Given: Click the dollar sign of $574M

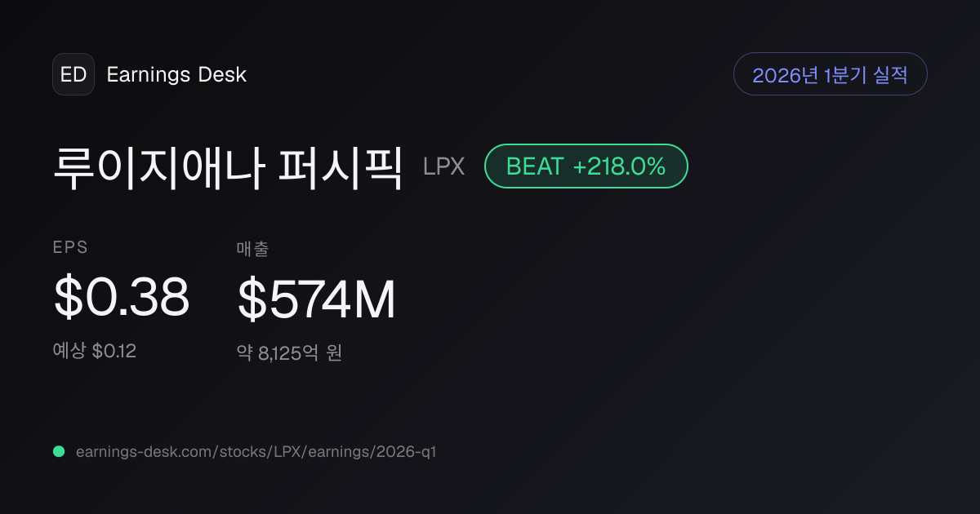Looking at the screenshot, I should pos(251,299).
